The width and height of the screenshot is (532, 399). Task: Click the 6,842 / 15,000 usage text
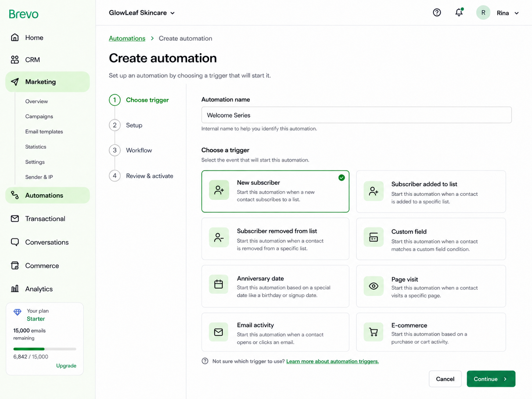pyautogui.click(x=30, y=357)
